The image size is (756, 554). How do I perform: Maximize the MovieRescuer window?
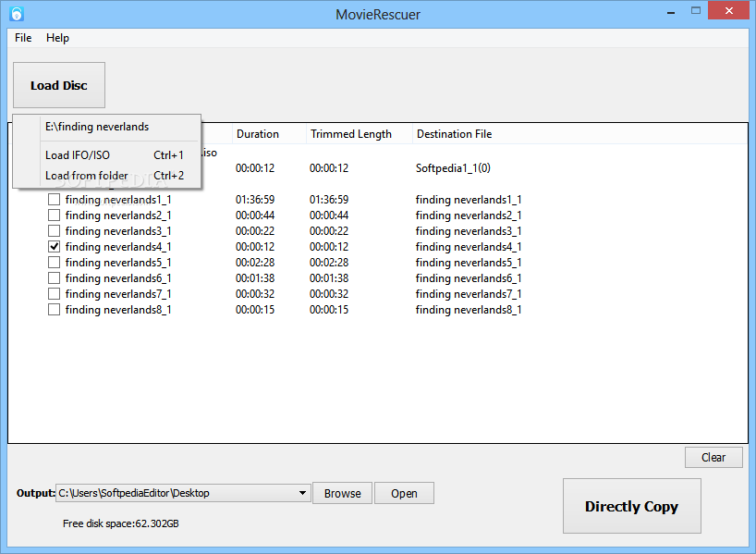click(695, 10)
